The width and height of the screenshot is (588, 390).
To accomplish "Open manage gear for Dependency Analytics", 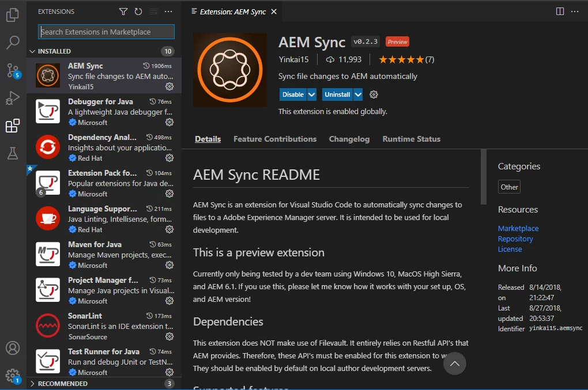I will [169, 158].
